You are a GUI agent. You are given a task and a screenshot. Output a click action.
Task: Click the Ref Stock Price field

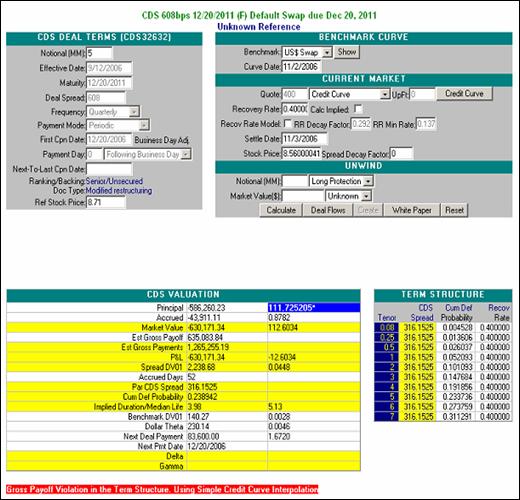(106, 202)
